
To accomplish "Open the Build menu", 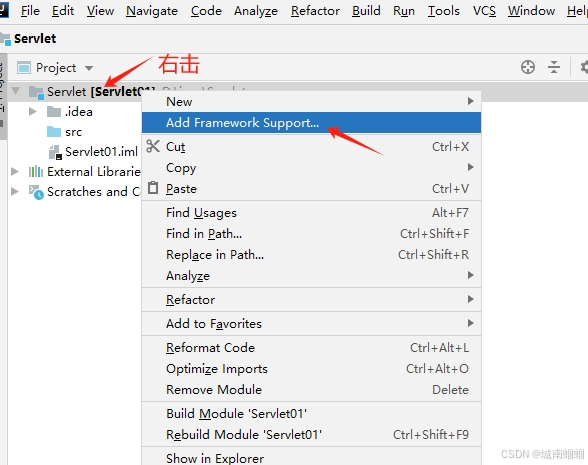I will click(366, 11).
